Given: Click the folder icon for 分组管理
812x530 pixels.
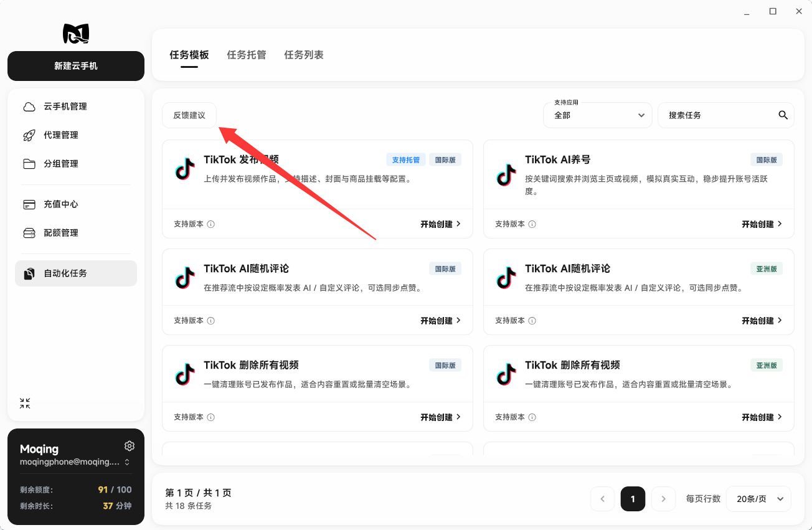Looking at the screenshot, I should pyautogui.click(x=29, y=164).
